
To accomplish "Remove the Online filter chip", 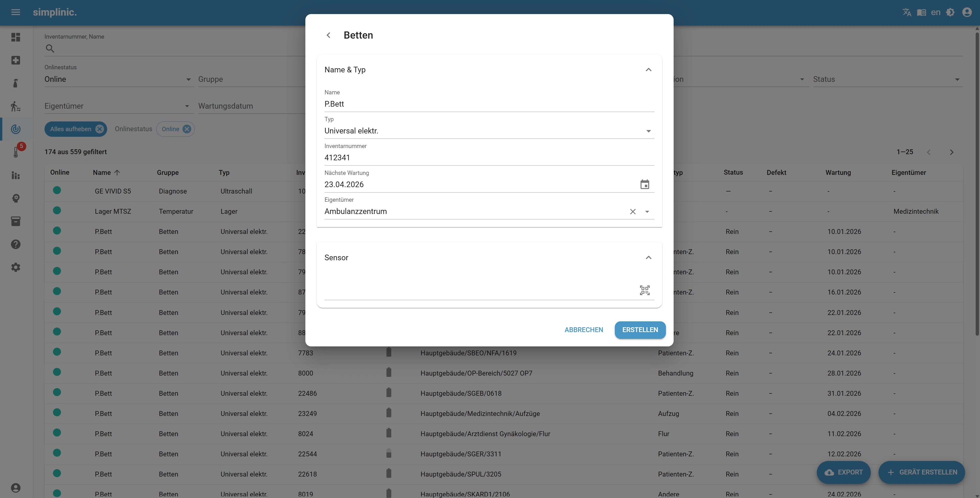I will coord(187,129).
